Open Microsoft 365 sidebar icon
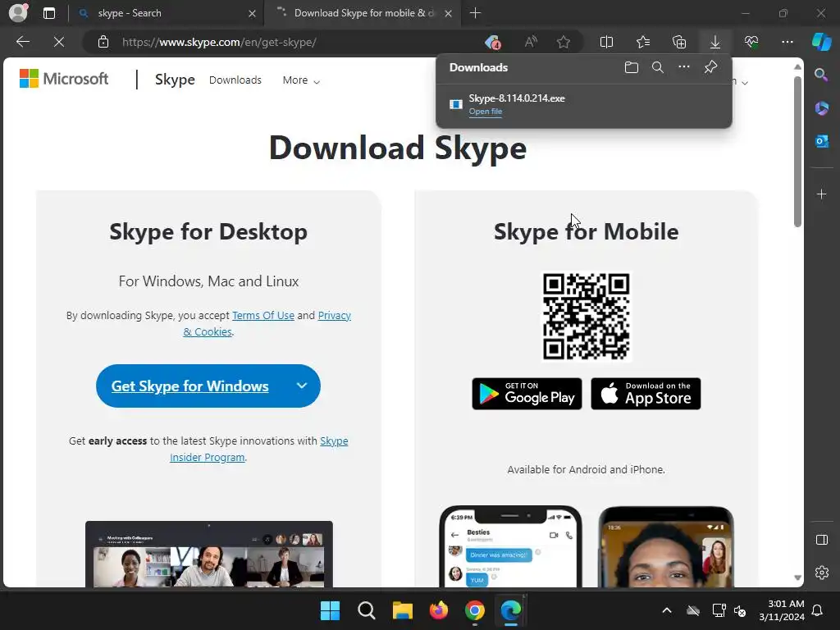Viewport: 840px width, 630px height. tap(822, 108)
